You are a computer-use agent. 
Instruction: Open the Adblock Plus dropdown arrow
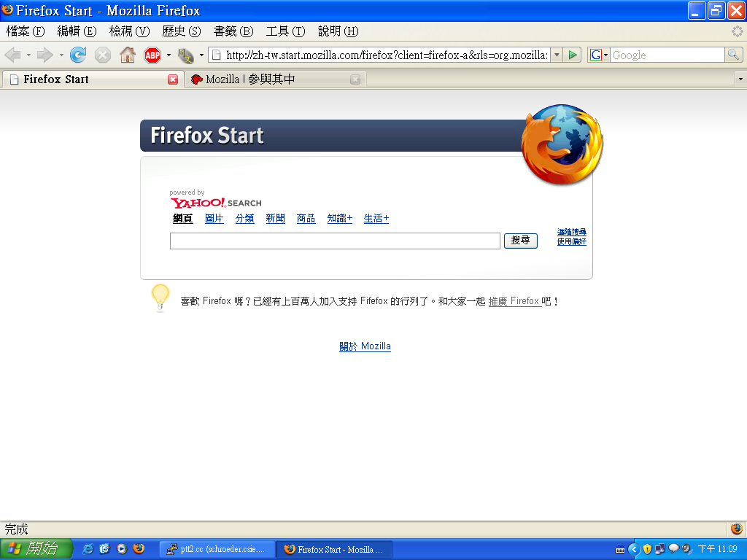coord(169,55)
